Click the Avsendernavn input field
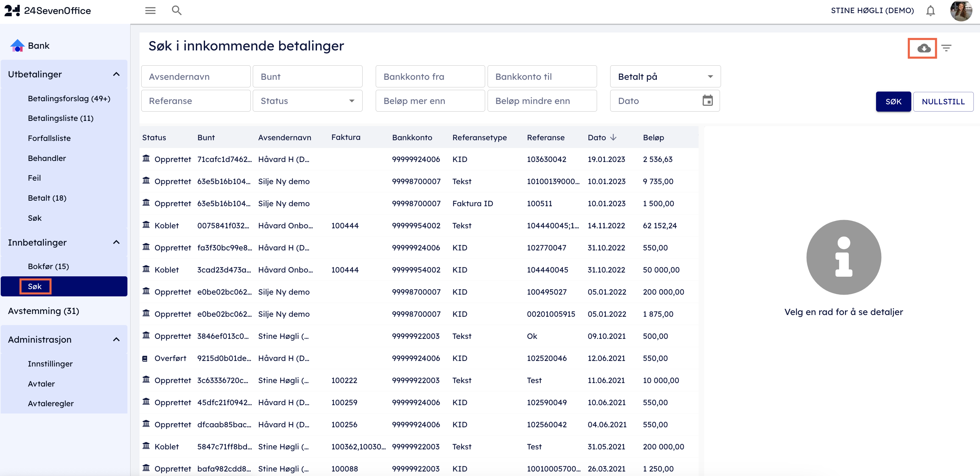This screenshot has width=980, height=476. [x=195, y=76]
